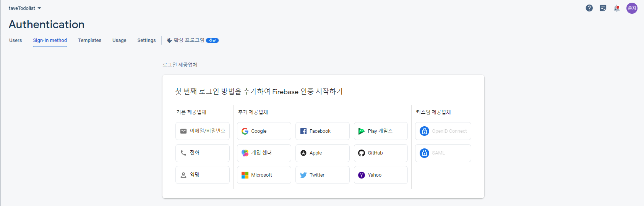Choose the 게임 센터 provider
The width and height of the screenshot is (644, 206).
tap(264, 153)
